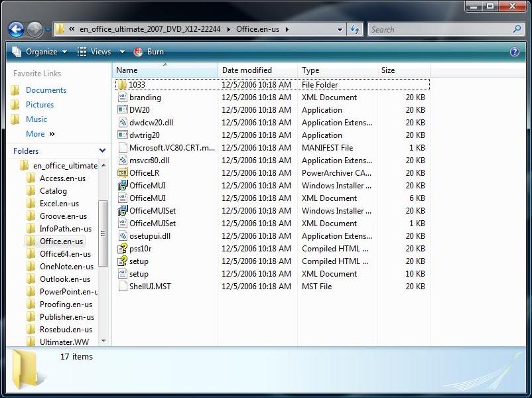Open dropdown arrow after Office.en-us path
The height and width of the screenshot is (398, 532).
287,30
